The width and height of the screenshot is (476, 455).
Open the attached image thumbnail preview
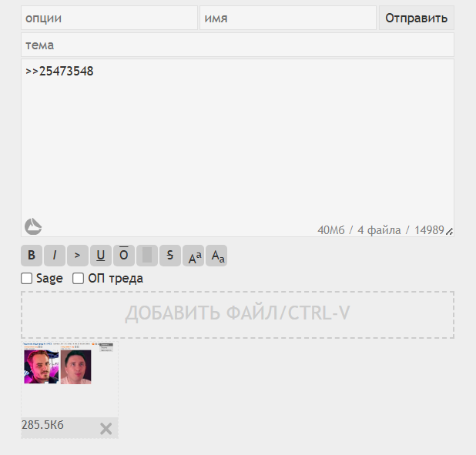(69, 379)
